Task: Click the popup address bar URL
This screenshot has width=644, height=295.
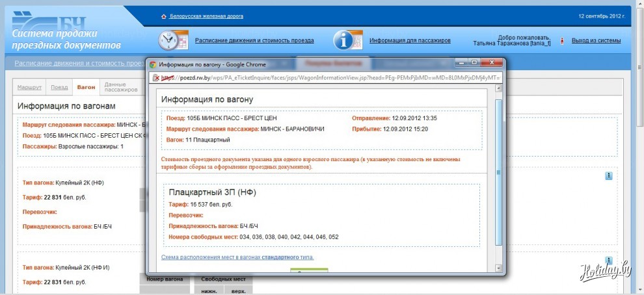Action: (325, 77)
